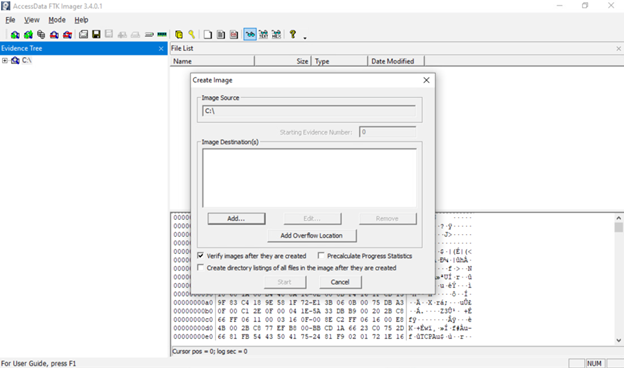Close the Create Image dialog with X
The width and height of the screenshot is (624, 368).
tap(426, 80)
